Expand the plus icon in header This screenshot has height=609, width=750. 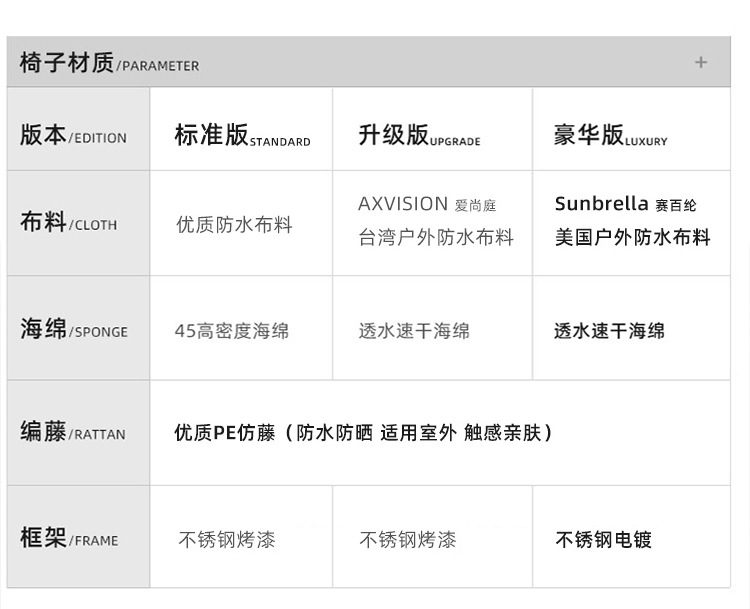pos(701,62)
